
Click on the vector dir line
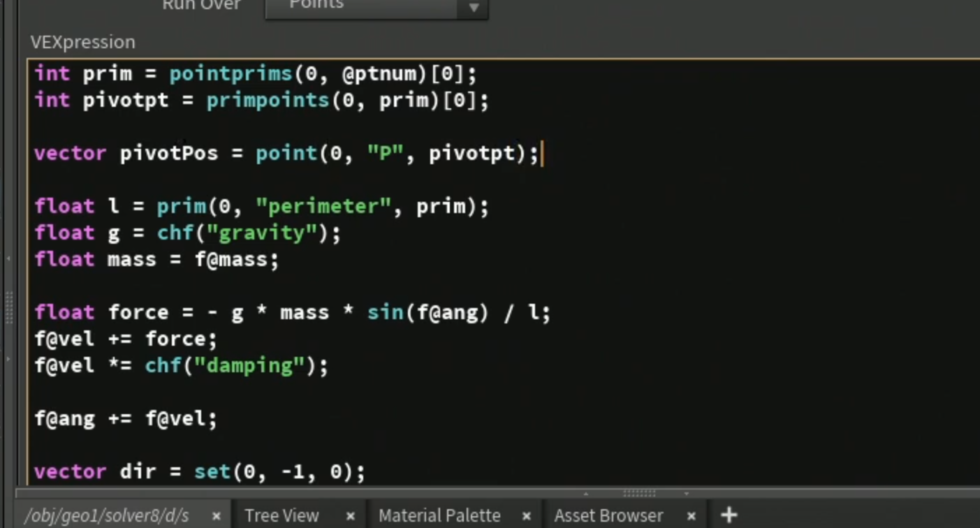coord(200,471)
